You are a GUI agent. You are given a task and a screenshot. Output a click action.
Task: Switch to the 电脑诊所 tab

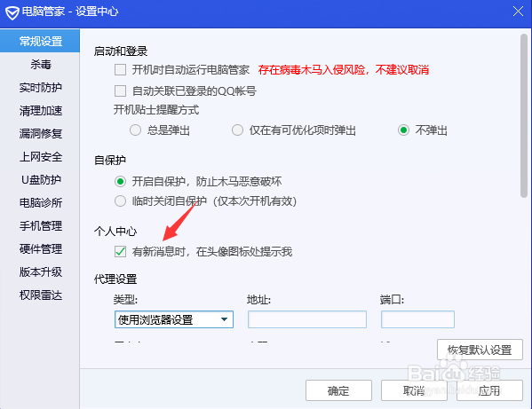(x=40, y=202)
